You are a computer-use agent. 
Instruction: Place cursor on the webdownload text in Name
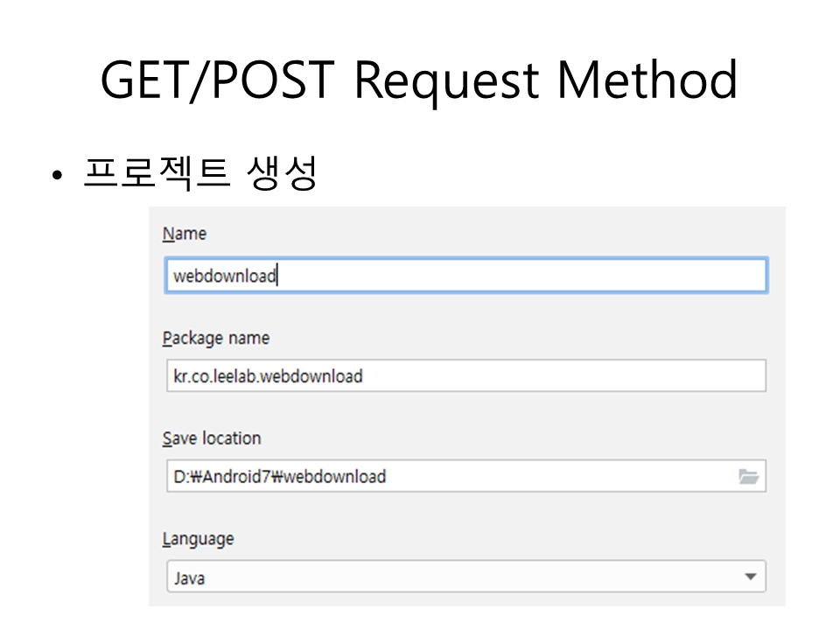click(224, 276)
